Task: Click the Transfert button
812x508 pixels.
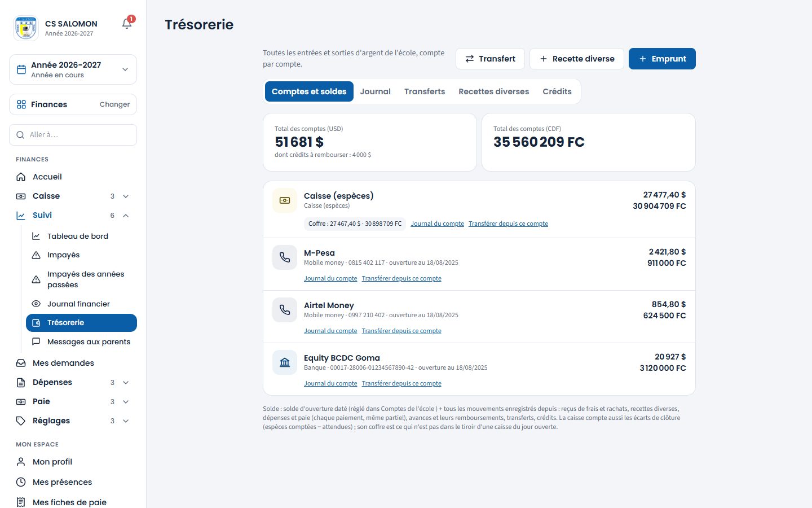Action: tap(490, 59)
